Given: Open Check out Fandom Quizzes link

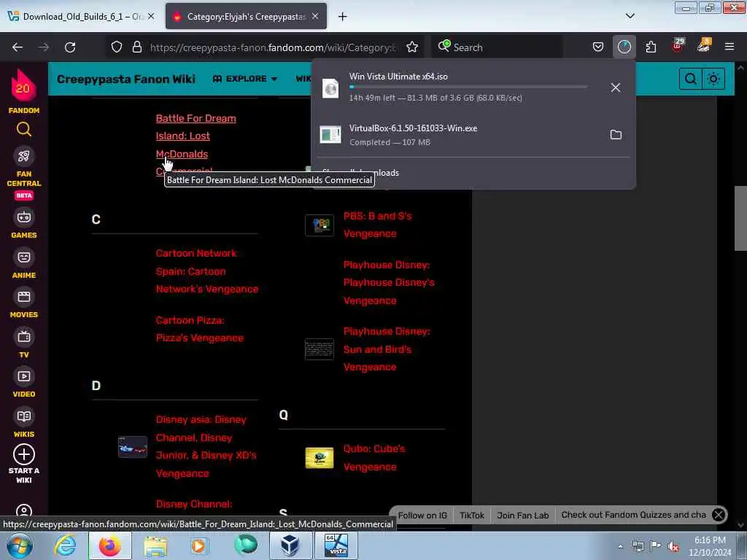Looking at the screenshot, I should click(x=633, y=515).
